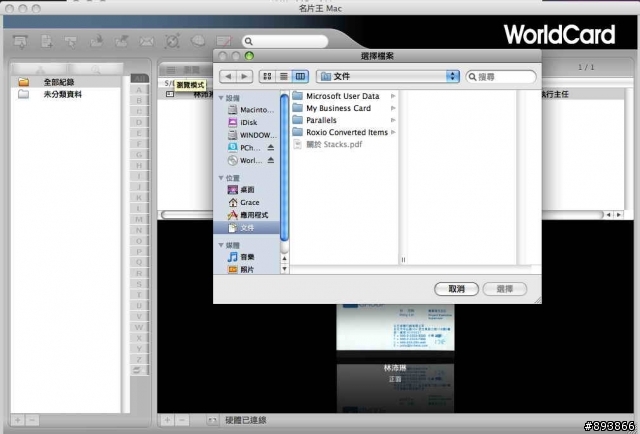
Task: Open 音樂 music media
Action: pyautogui.click(x=241, y=257)
